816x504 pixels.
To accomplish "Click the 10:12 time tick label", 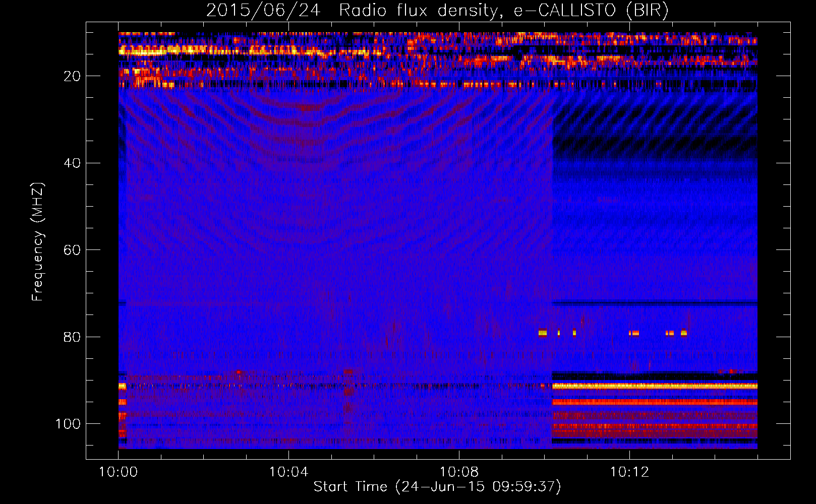I will (629, 472).
